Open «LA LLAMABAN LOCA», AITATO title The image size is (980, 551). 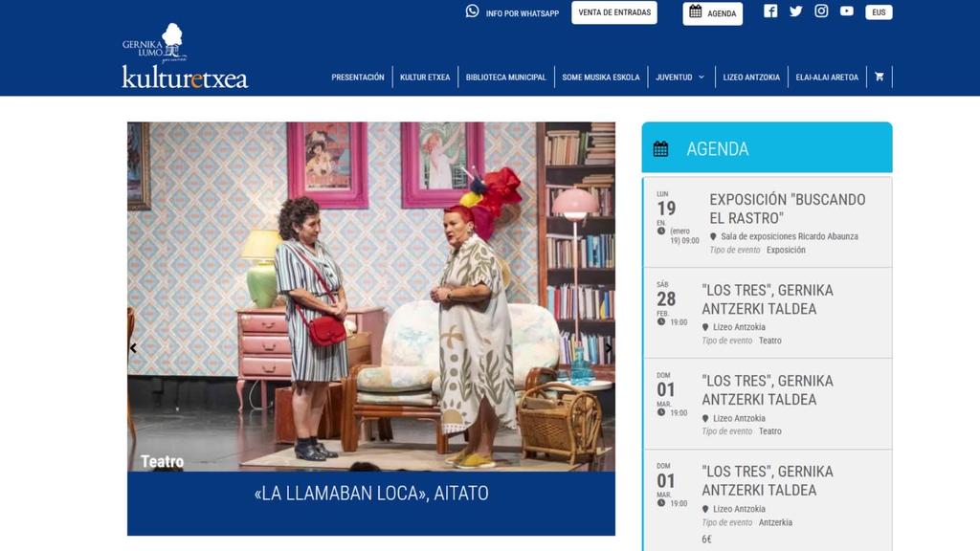[371, 494]
